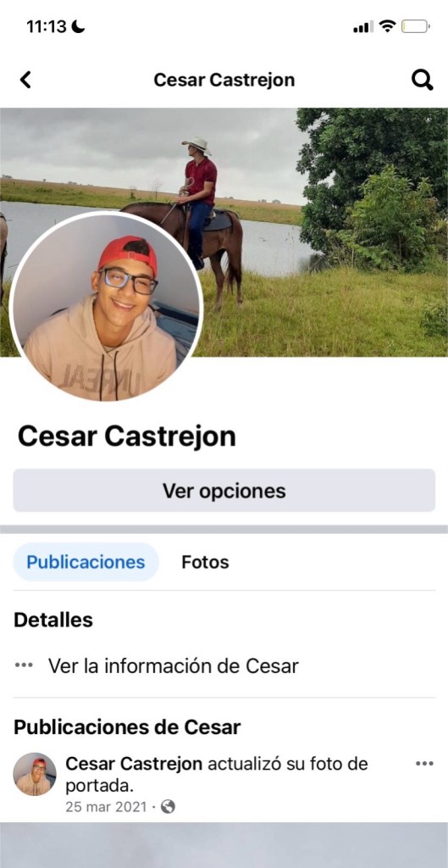The image size is (448, 868).
Task: Switch to the Fotos tab
Action: 205,563
